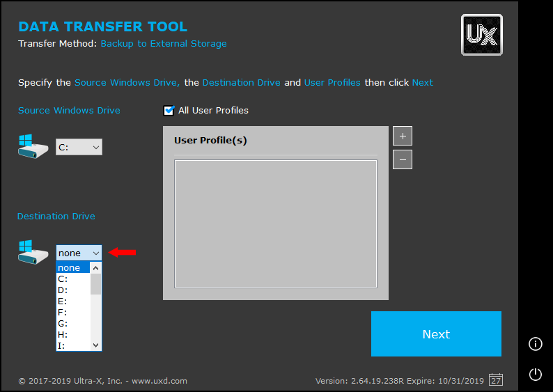
Task: Click the Destination Drive label
Action: click(x=56, y=216)
